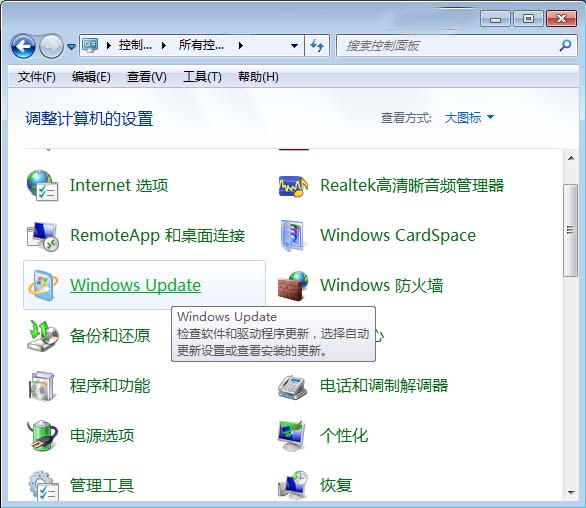This screenshot has width=586, height=508.
Task: Click the Windows 防火墙 link
Action: [x=382, y=286]
